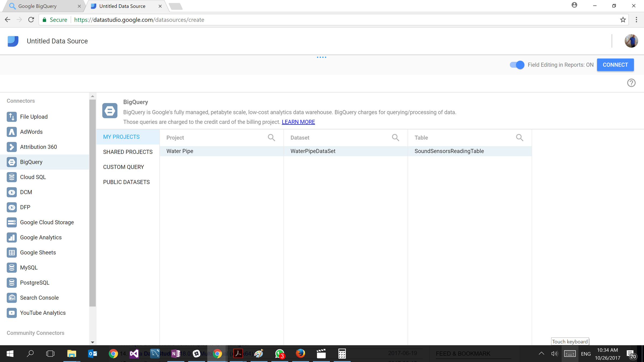Rename the Untitled Data Source title

57,41
